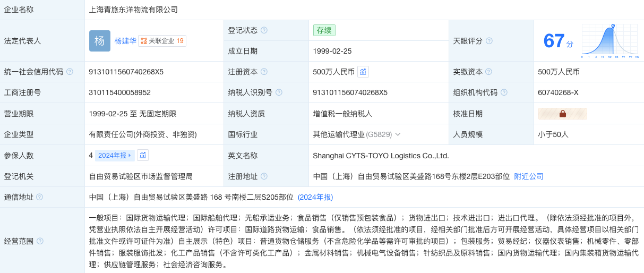Click the 杨 avatar thumbnail
Screen dimensions: 644x273
coord(100,41)
